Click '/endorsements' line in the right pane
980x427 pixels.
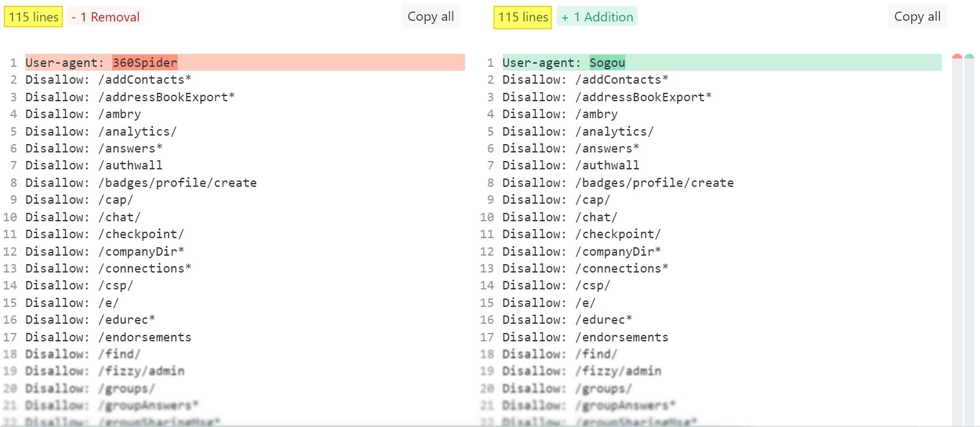click(x=585, y=337)
